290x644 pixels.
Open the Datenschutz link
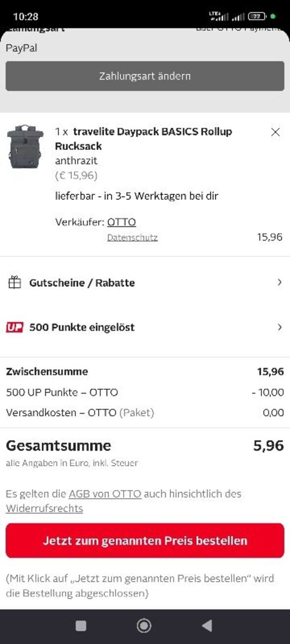[132, 238]
